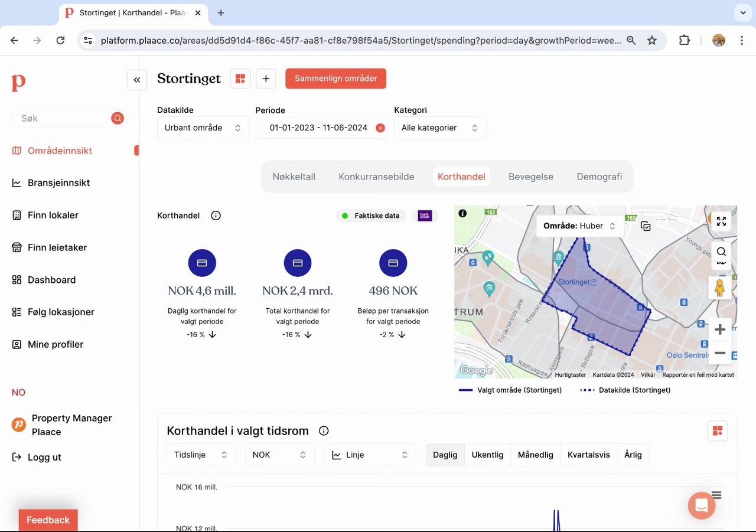
Task: Clear the Periode date range with the red X
Action: point(380,128)
